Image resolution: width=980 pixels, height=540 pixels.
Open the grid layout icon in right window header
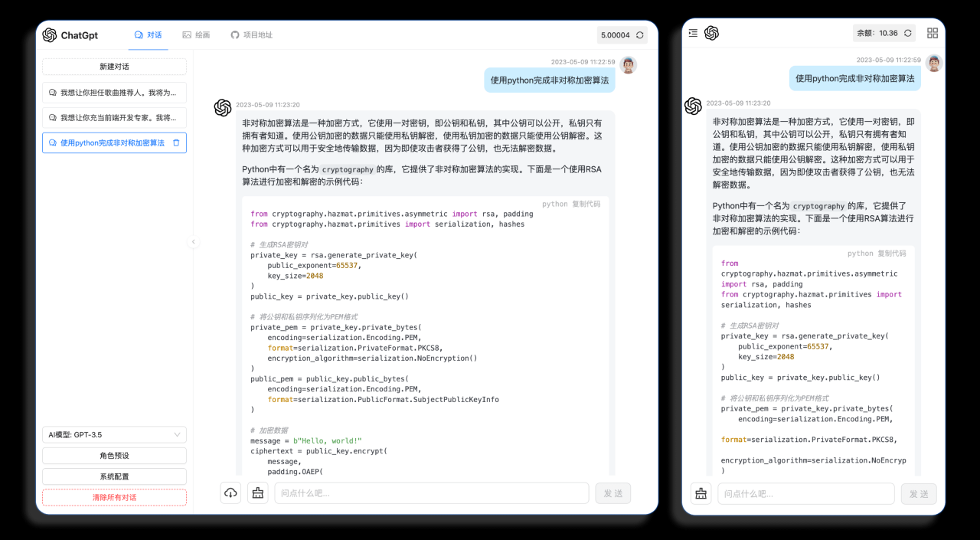933,33
